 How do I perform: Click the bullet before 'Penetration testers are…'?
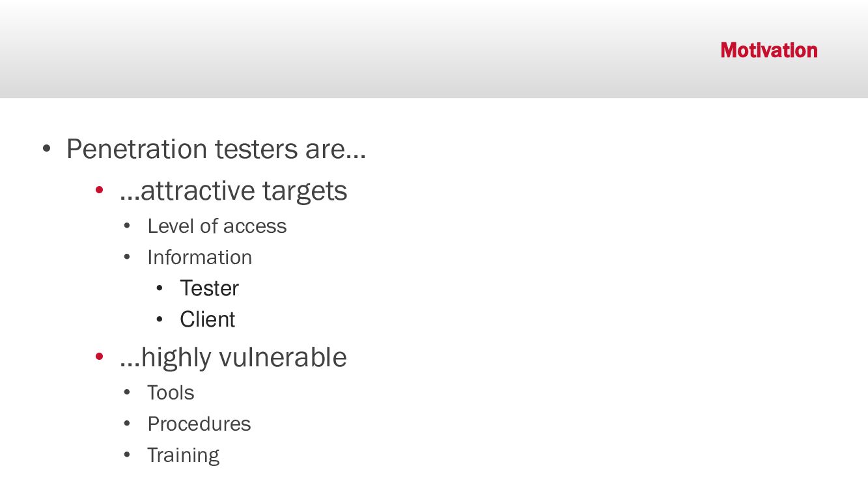pyautogui.click(x=46, y=148)
